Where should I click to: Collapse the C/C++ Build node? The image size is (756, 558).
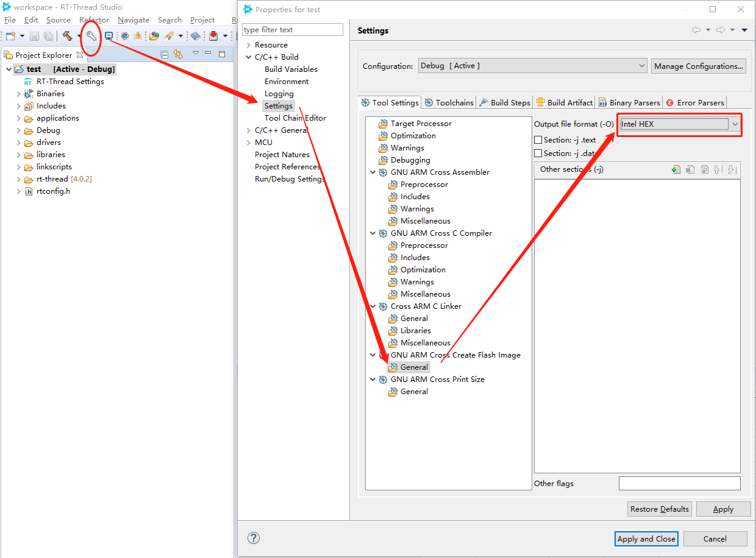coord(248,57)
